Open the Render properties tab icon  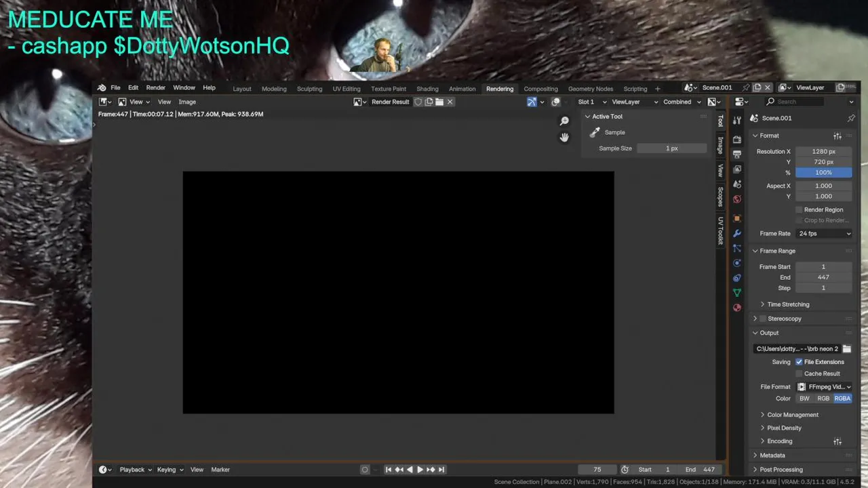(737, 139)
